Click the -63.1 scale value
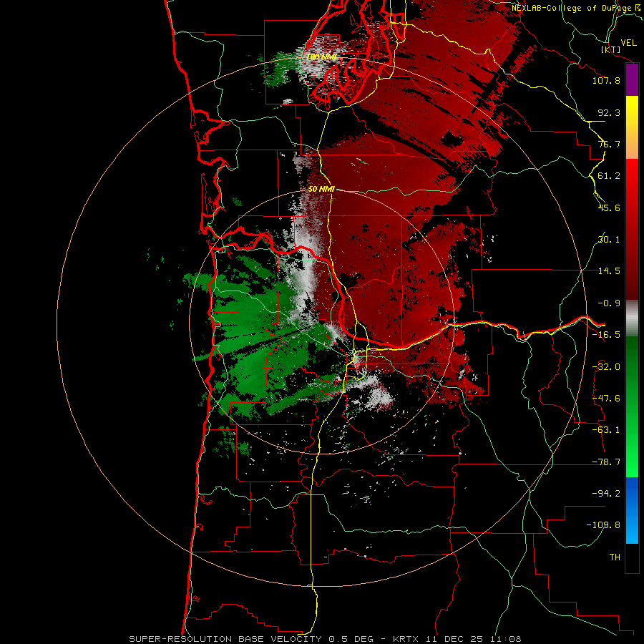The image size is (644, 644). click(x=606, y=430)
